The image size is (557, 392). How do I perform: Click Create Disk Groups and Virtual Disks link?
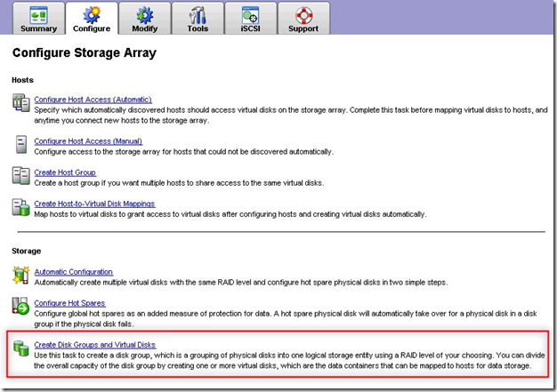[95, 345]
